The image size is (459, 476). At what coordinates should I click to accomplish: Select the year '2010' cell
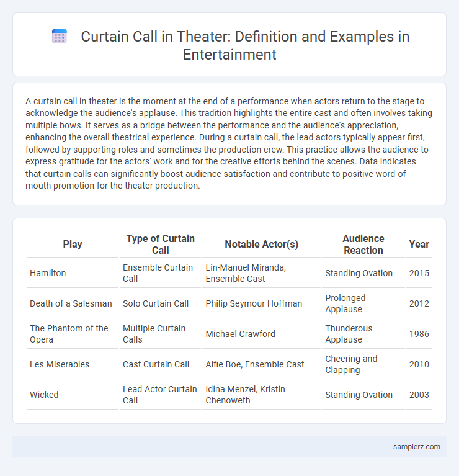[x=419, y=364]
